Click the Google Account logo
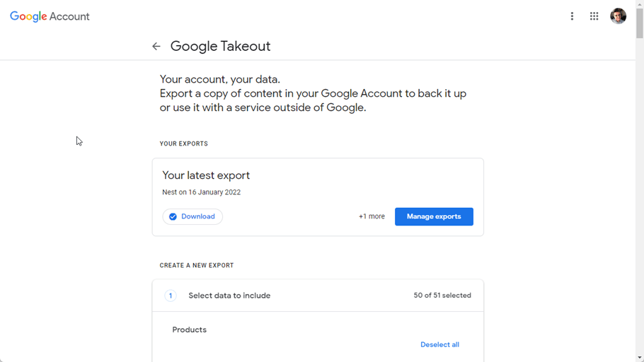 [x=50, y=16]
